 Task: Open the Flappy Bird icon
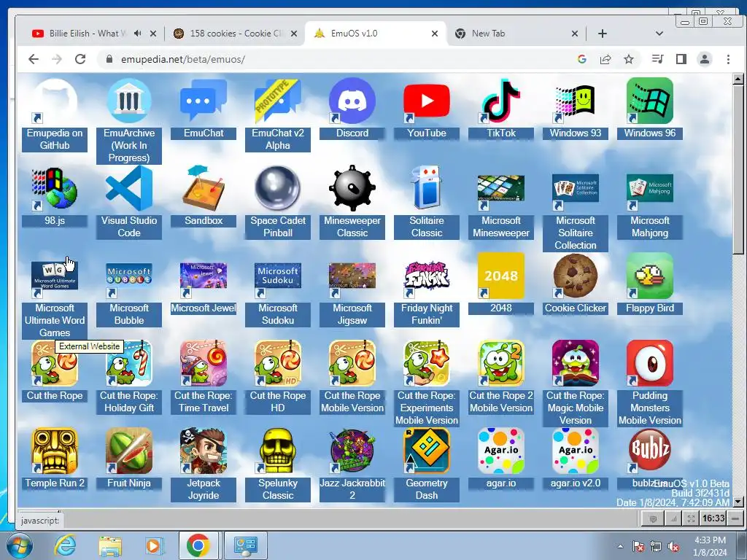coord(650,276)
